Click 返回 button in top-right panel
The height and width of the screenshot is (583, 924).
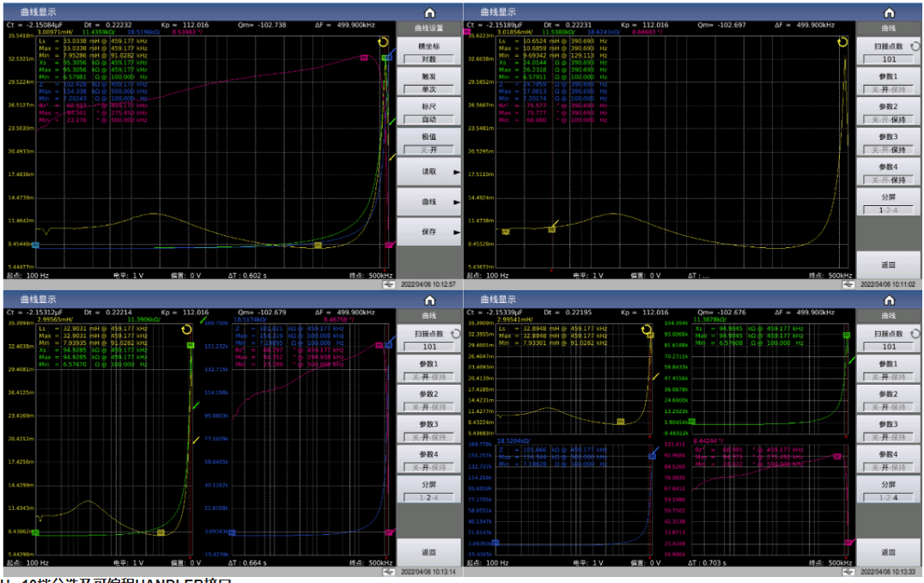coord(889,265)
